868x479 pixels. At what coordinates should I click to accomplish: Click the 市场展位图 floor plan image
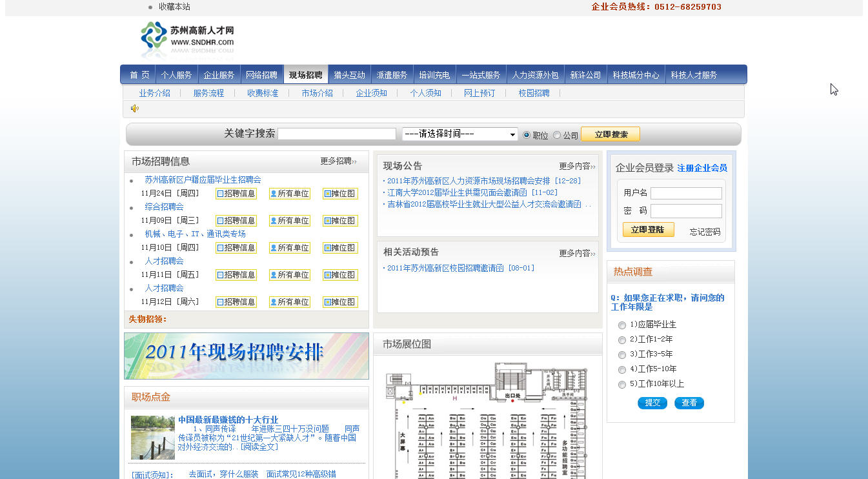[x=488, y=420]
